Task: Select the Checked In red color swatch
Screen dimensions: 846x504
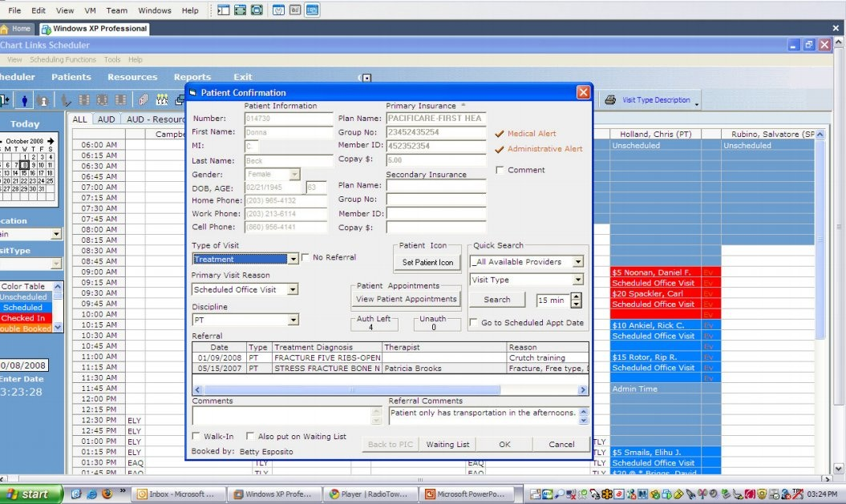Action: pyautogui.click(x=26, y=318)
